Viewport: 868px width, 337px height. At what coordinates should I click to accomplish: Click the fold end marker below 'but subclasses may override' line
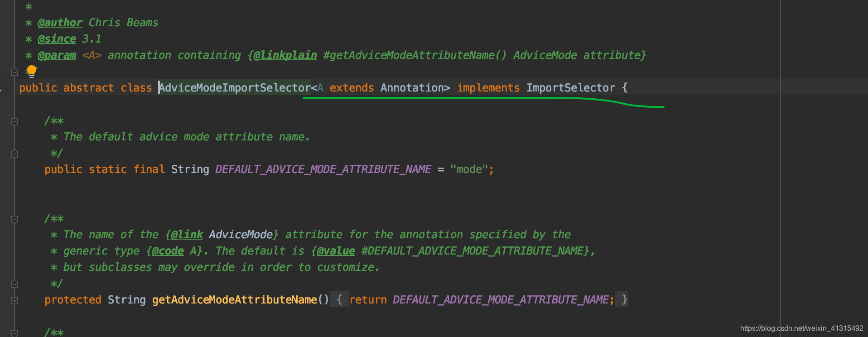[x=14, y=284]
